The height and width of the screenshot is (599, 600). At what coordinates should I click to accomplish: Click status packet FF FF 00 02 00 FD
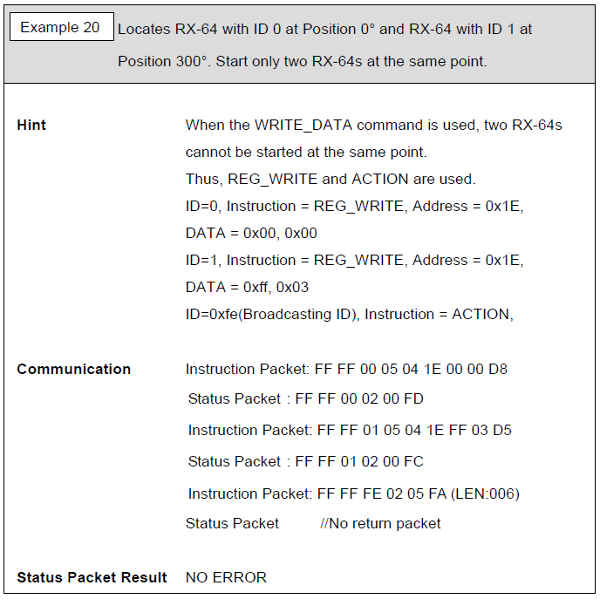point(306,399)
